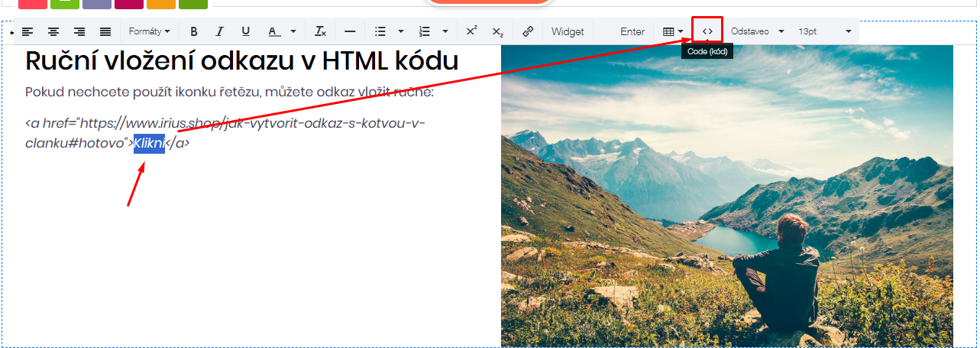Click the italic a href code text
The height and width of the screenshot is (348, 980).
(x=225, y=133)
